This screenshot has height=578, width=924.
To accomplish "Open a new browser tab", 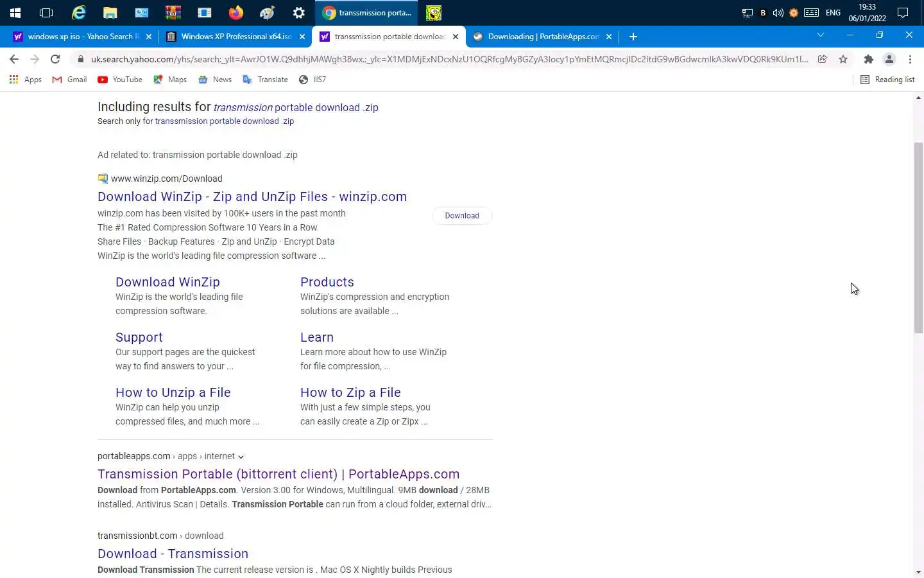I will tap(633, 37).
